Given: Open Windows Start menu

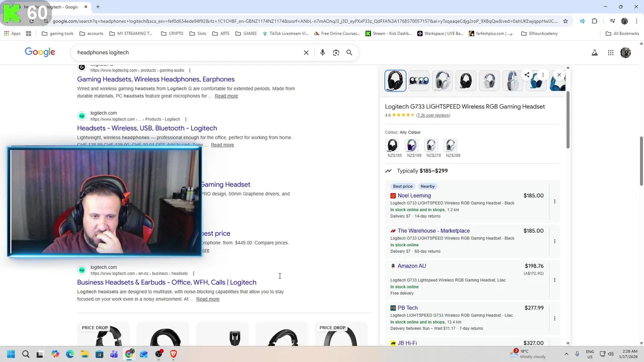Looking at the screenshot, I should [x=11, y=354].
